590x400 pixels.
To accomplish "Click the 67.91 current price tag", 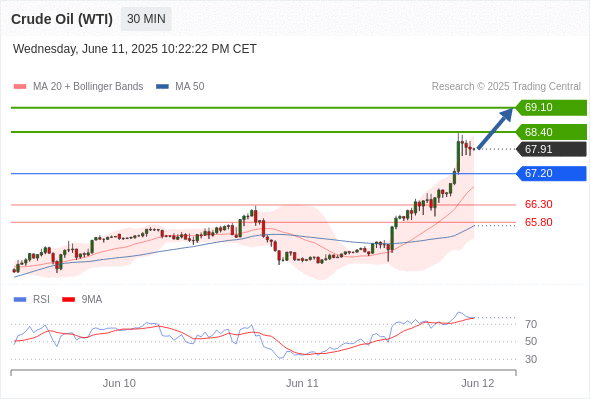I will (551, 149).
